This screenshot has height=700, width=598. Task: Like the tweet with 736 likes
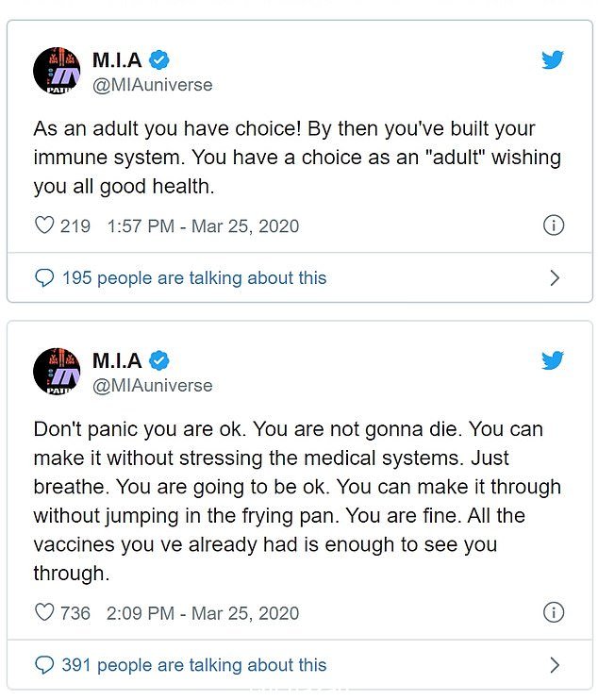click(44, 612)
